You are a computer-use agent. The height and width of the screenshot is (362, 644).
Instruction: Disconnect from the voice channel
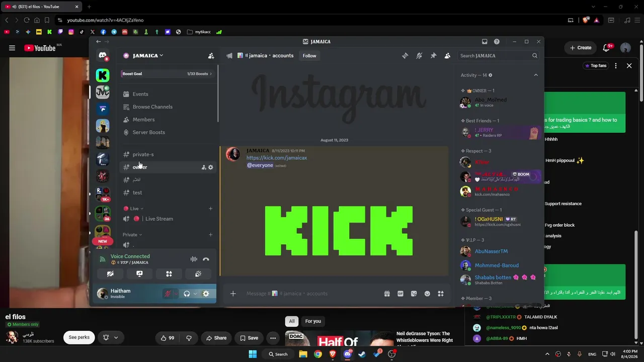point(206,259)
